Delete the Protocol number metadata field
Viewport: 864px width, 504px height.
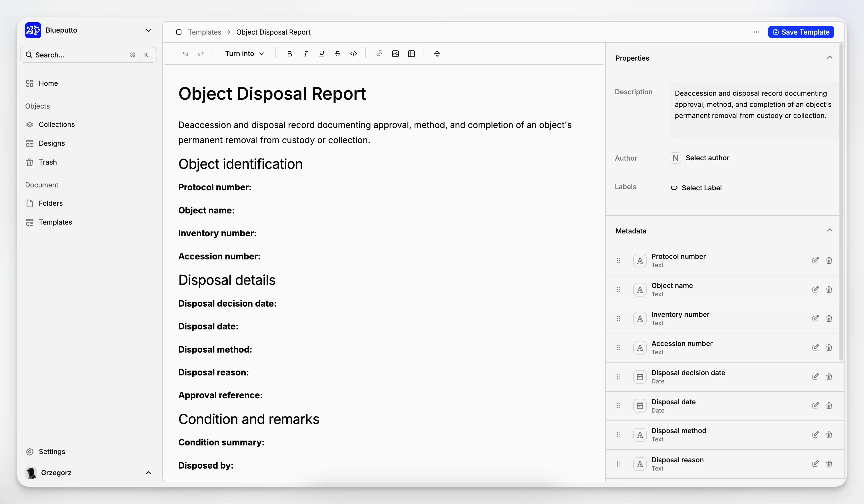point(829,261)
